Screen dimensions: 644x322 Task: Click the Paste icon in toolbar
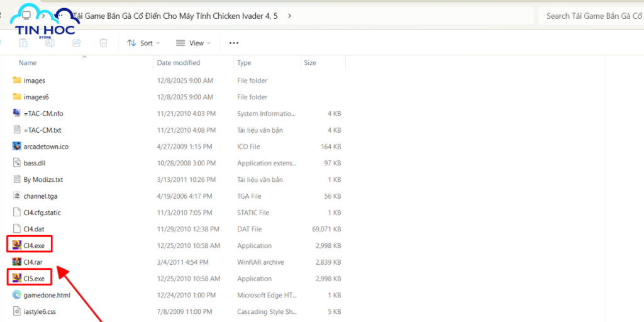pos(23,43)
